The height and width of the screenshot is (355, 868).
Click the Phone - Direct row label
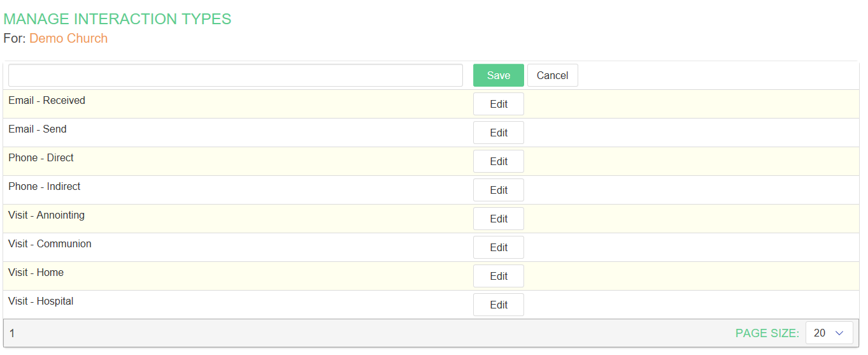click(41, 158)
